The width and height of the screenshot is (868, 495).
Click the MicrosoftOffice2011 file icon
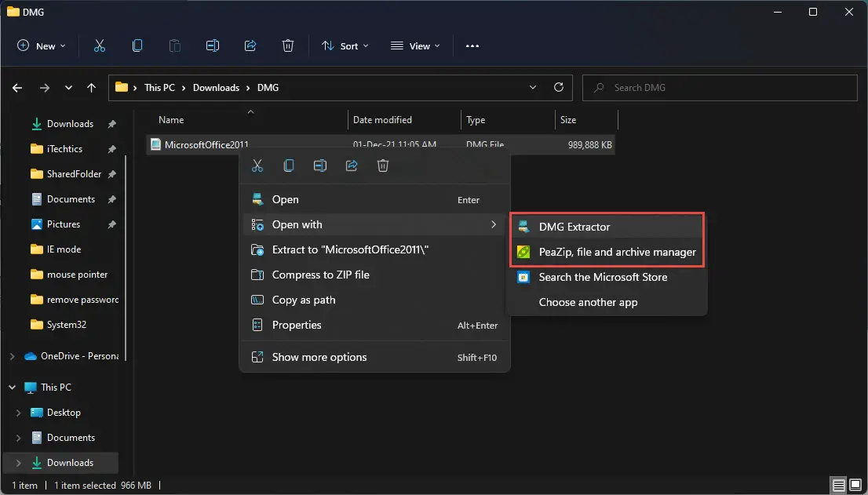156,145
